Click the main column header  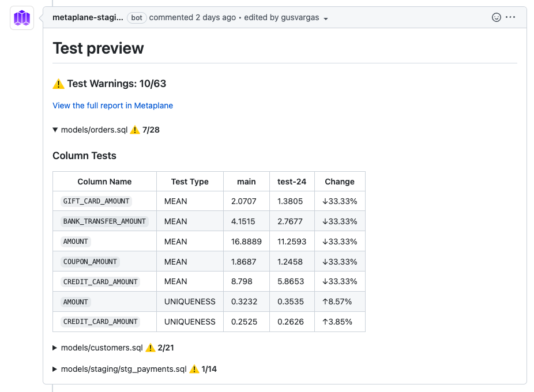(x=246, y=182)
